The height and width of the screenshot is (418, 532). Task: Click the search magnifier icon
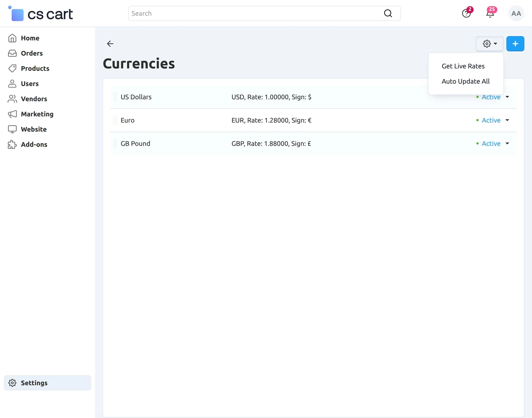[388, 14]
